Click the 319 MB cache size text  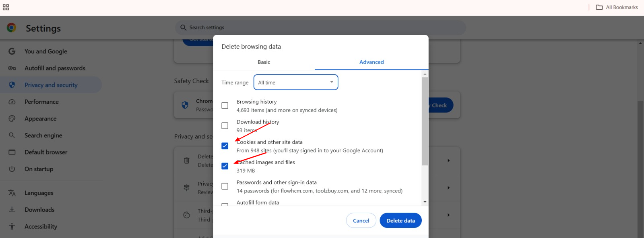pos(246,171)
